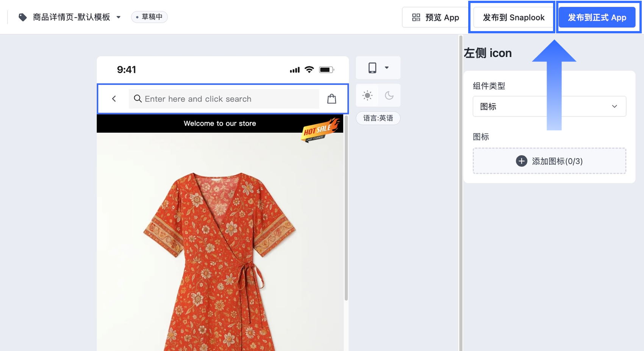644x351 pixels.
Task: Click the search input field in the preview
Action: click(224, 99)
